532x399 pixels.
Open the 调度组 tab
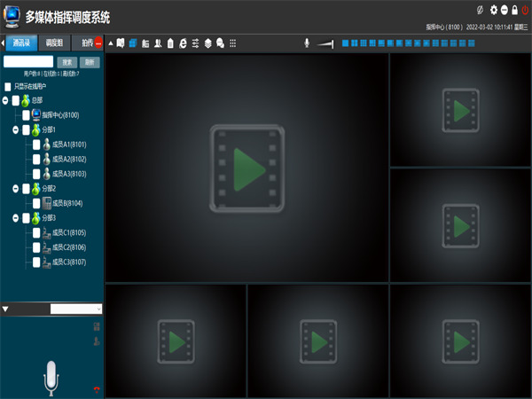tap(56, 43)
